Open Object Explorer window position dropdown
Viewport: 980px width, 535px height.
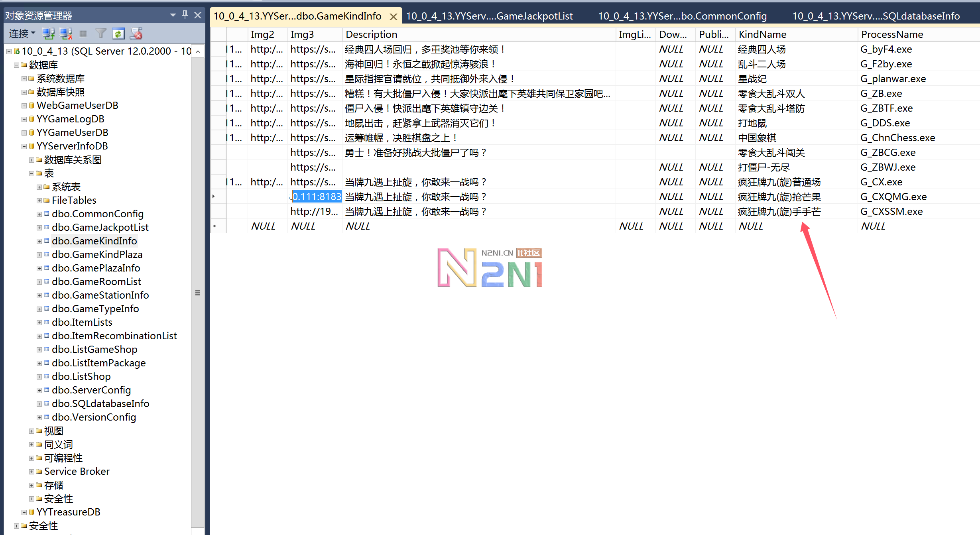pos(173,15)
